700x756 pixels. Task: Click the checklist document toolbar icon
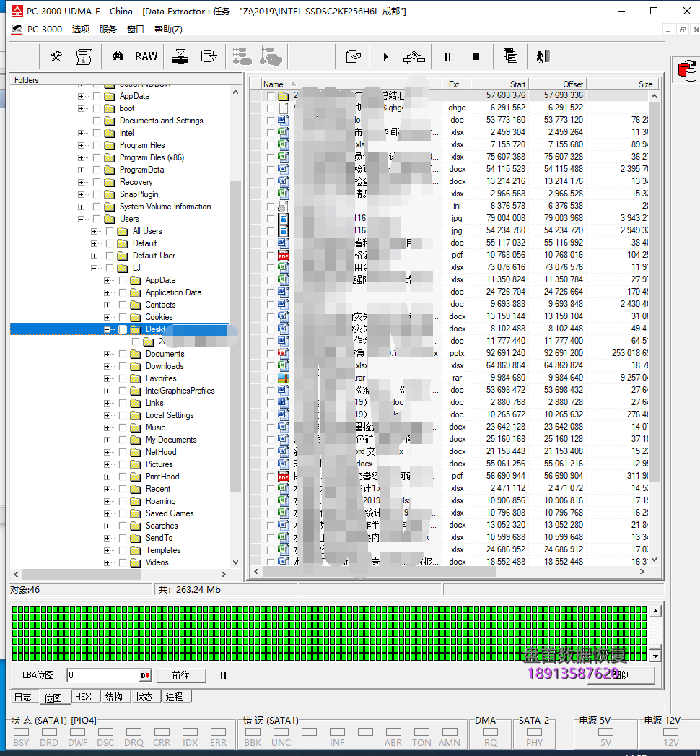[x=354, y=56]
